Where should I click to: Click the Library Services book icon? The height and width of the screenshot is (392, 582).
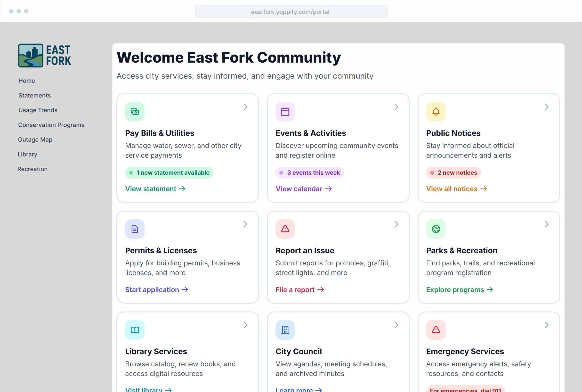coord(135,330)
